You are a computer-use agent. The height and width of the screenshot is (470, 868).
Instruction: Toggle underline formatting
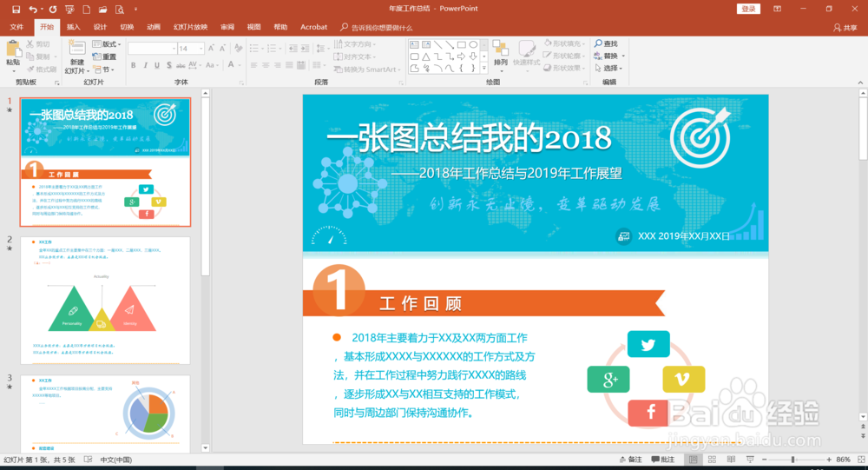tap(157, 65)
